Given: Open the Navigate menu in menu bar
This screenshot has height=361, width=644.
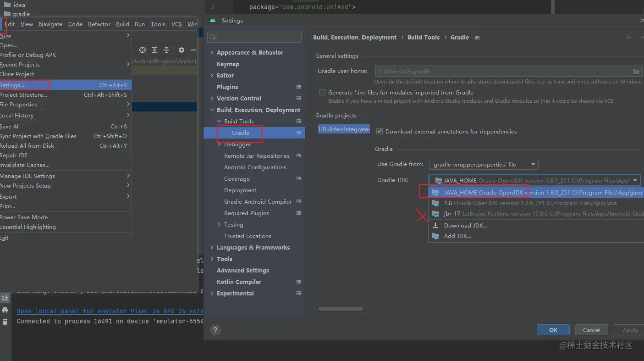Looking at the screenshot, I should pyautogui.click(x=50, y=24).
